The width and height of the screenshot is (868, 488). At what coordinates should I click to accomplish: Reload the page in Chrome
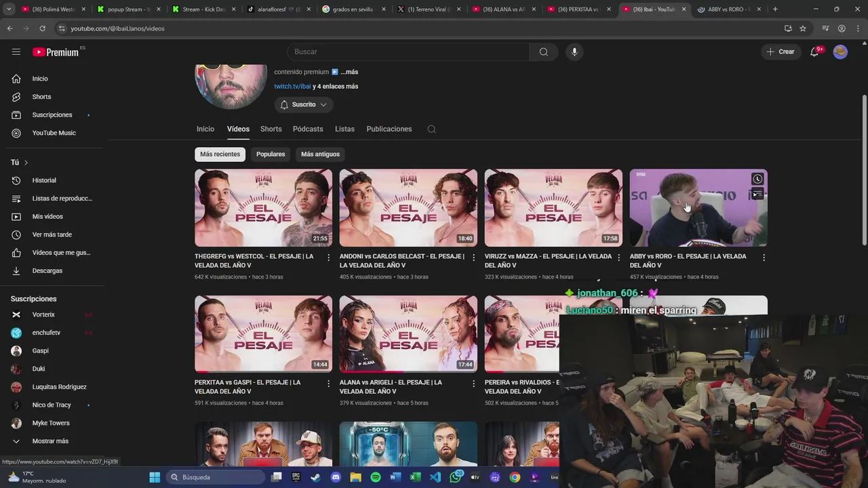[42, 28]
